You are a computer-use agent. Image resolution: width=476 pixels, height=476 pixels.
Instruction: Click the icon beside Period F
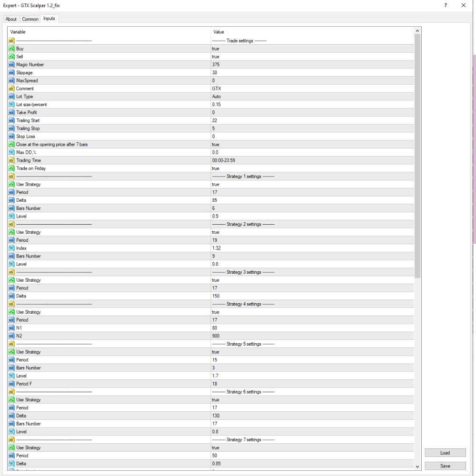pyautogui.click(x=11, y=384)
